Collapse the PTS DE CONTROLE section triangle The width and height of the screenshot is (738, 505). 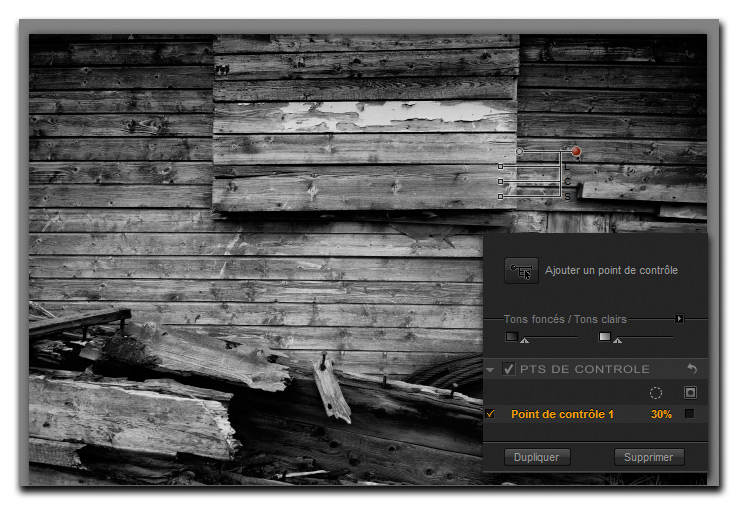[x=490, y=370]
